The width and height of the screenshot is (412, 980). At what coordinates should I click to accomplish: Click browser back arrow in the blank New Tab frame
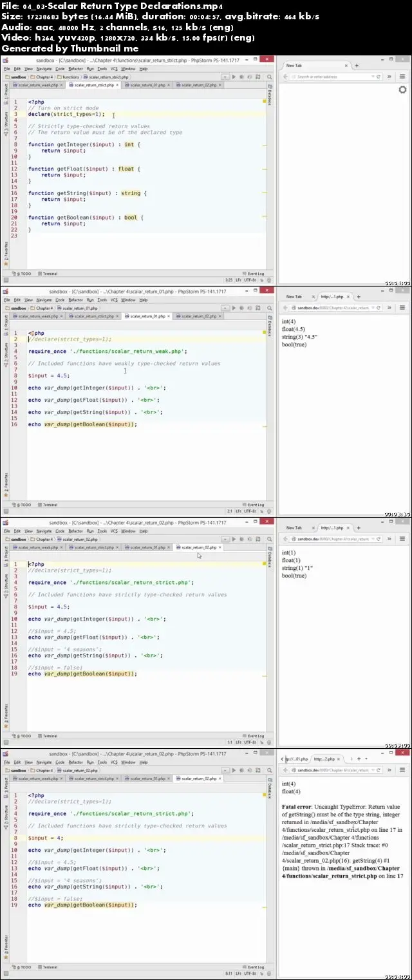click(x=285, y=77)
